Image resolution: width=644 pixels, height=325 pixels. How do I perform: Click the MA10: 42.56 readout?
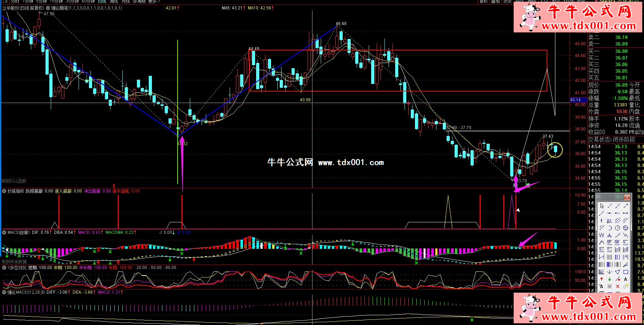(259, 8)
